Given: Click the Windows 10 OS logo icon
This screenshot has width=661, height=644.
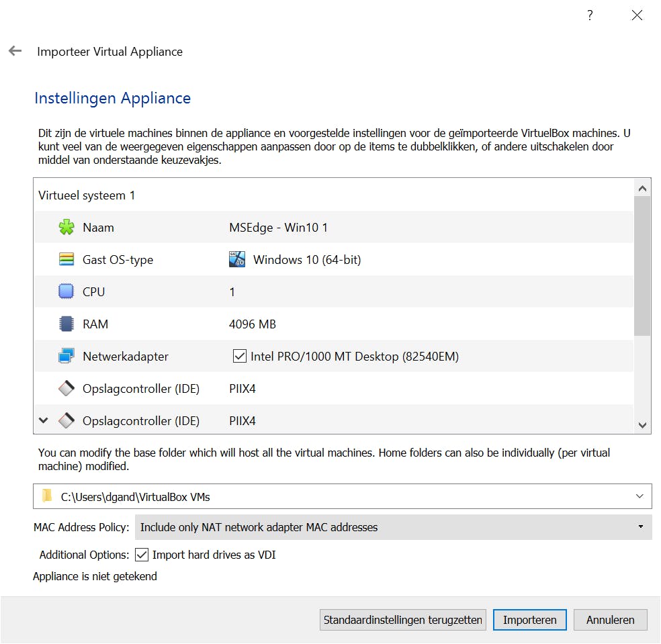Looking at the screenshot, I should point(237,259).
